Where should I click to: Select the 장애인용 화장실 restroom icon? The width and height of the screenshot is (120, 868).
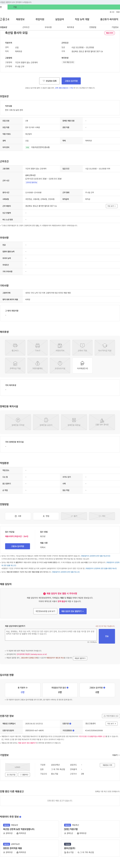coord(74,422)
